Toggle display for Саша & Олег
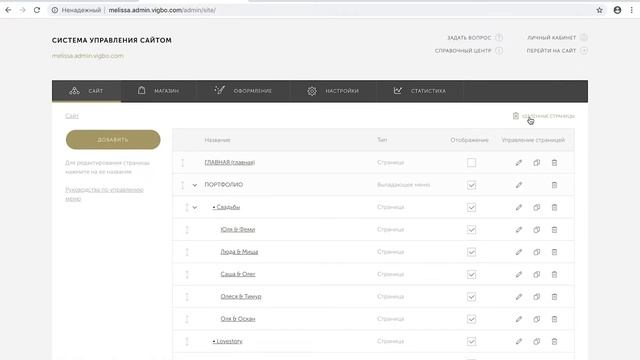Image resolution: width=640 pixels, height=360 pixels. [x=471, y=274]
